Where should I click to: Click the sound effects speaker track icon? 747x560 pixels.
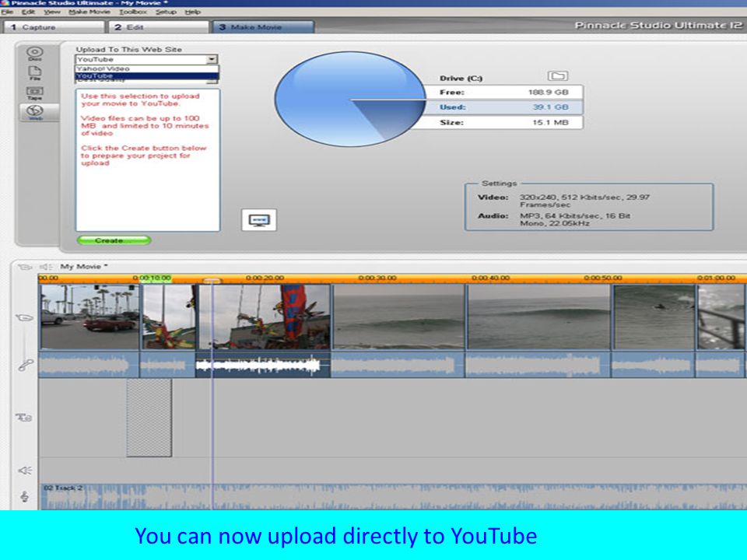click(25, 471)
